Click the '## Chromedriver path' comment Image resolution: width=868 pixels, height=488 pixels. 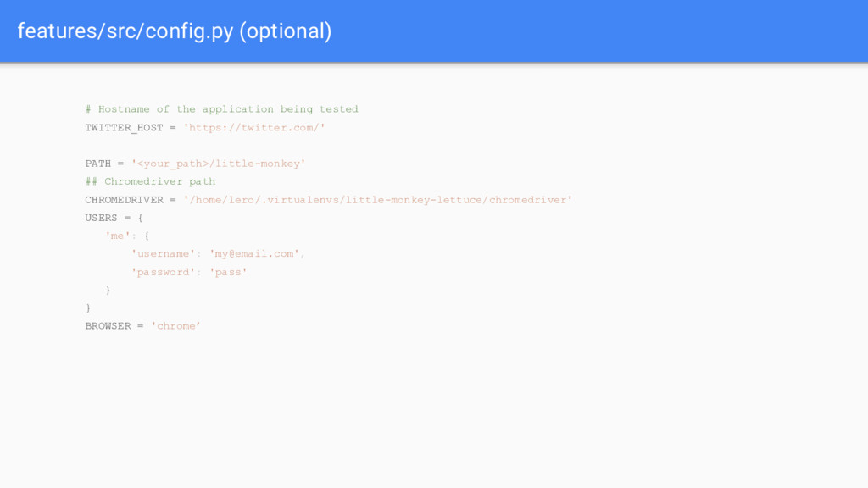pyautogui.click(x=150, y=181)
